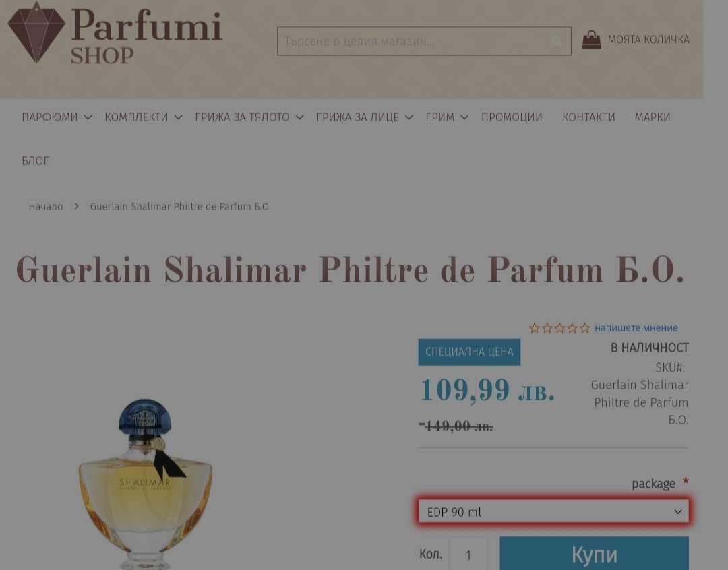The height and width of the screenshot is (570, 728).
Task: Click the Parfumi Shop diamond logo
Action: coord(36,32)
